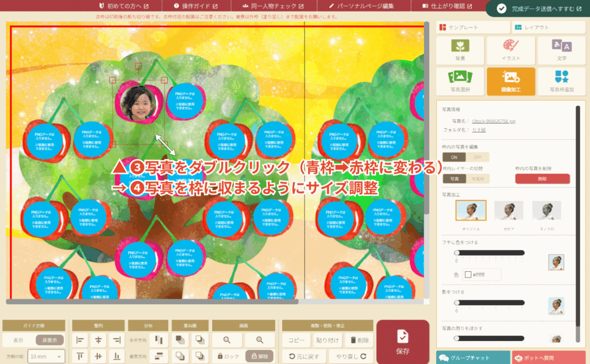
Task: Open the 背景 (background) tool
Action: (460, 50)
